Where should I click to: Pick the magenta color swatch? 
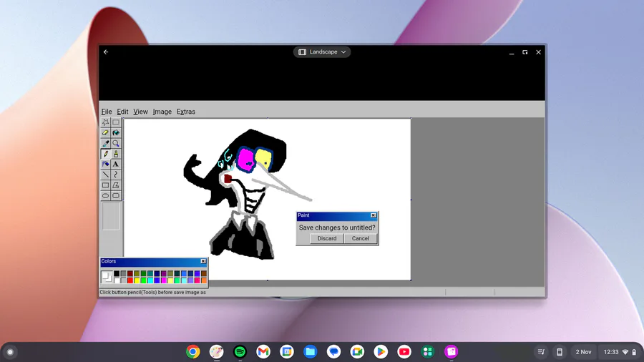click(x=164, y=280)
